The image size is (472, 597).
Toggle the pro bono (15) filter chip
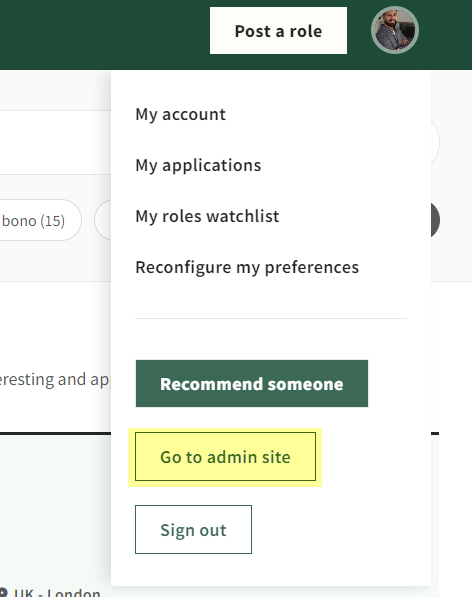[40, 220]
